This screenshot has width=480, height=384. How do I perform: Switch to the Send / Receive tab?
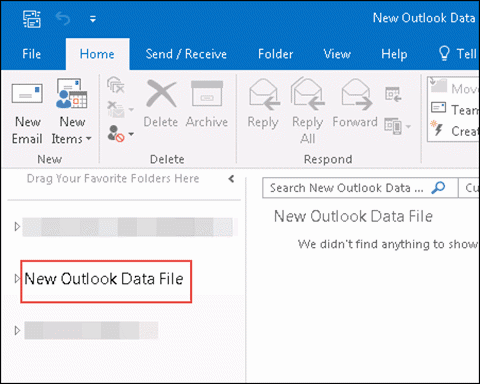[186, 54]
